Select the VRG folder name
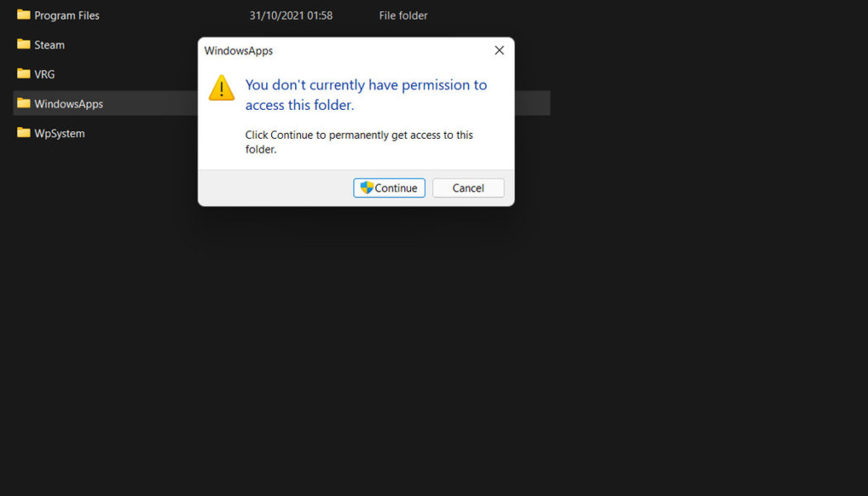The width and height of the screenshot is (868, 496). coord(45,74)
